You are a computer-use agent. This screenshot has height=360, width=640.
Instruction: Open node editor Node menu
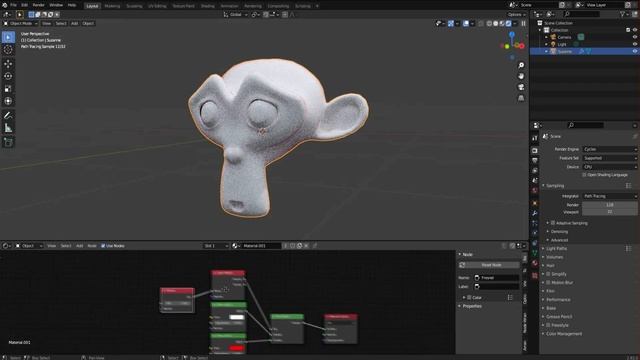92,246
